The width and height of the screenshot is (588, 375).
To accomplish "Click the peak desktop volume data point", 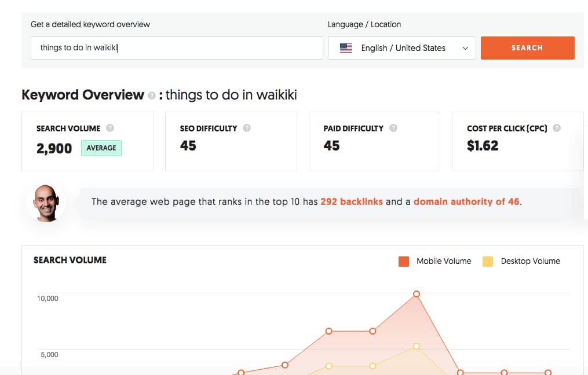I will [416, 346].
